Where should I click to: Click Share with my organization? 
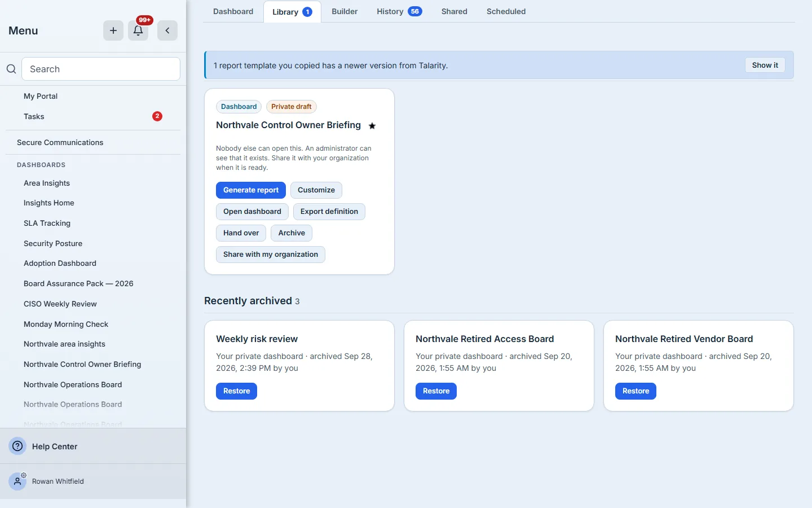pos(271,255)
